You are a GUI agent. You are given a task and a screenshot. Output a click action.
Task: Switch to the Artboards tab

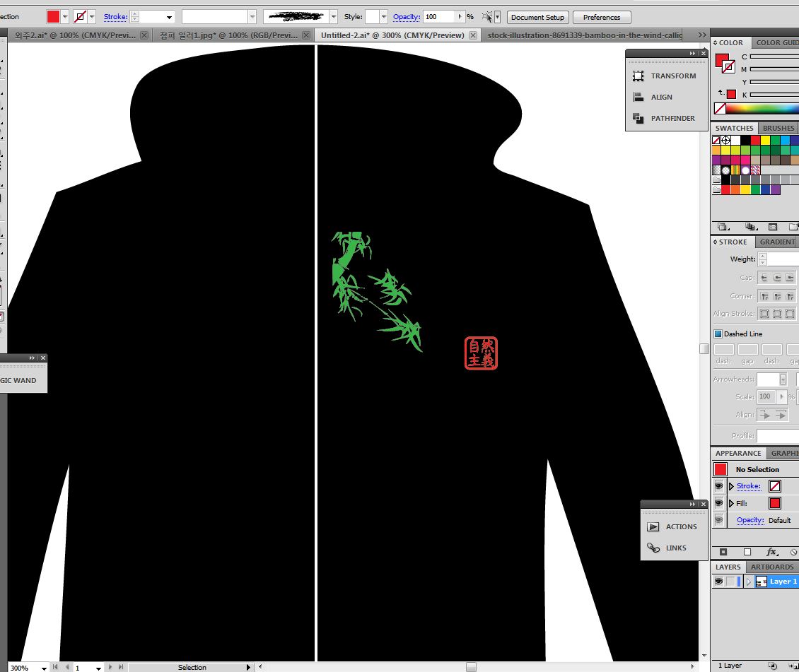click(771, 567)
